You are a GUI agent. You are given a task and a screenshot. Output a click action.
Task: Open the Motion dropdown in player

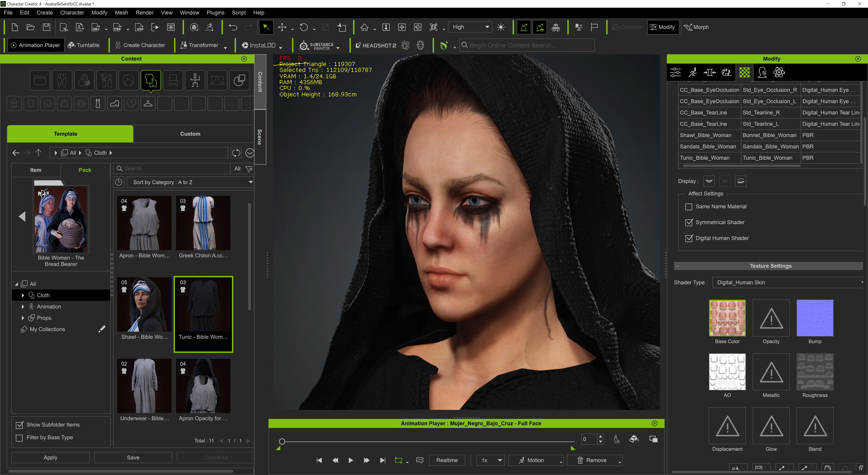point(535,461)
